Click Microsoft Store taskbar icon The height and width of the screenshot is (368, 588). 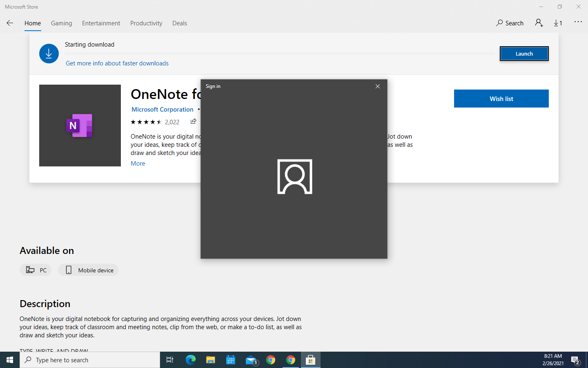pos(311,360)
